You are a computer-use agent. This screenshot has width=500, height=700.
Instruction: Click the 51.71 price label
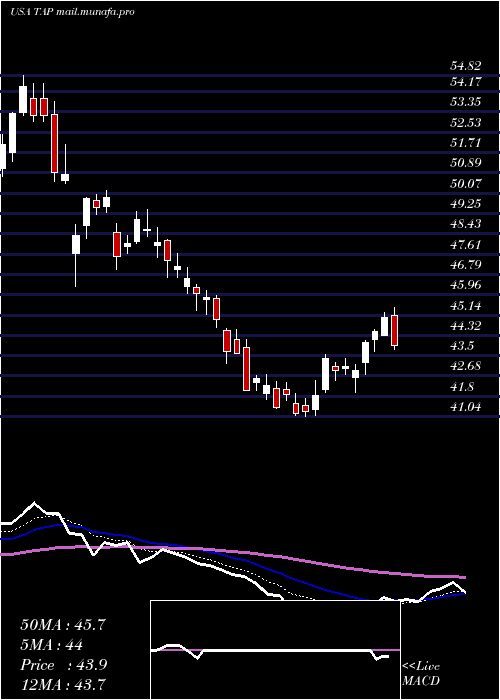[x=466, y=143]
